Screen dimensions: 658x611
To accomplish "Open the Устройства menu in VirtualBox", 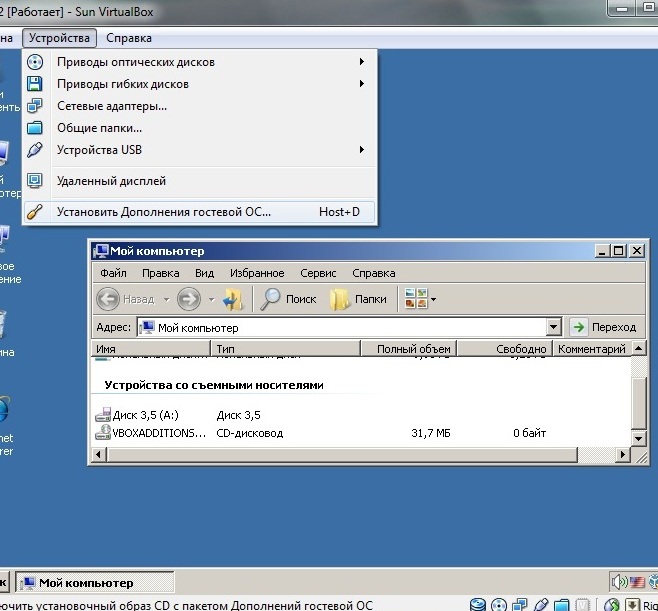I will coord(59,38).
